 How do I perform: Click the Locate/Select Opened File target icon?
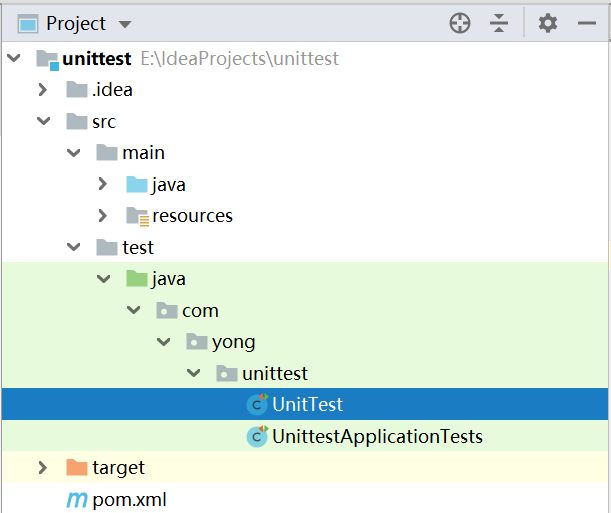tap(460, 23)
